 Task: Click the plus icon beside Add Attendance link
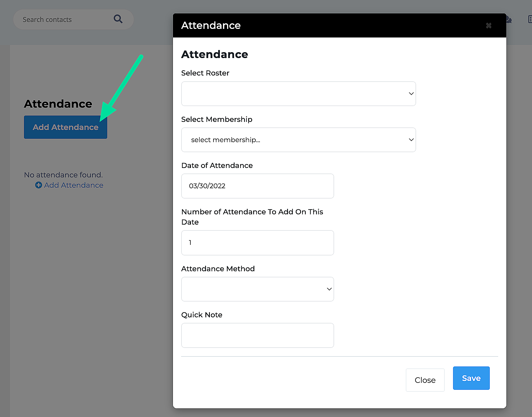[38, 185]
